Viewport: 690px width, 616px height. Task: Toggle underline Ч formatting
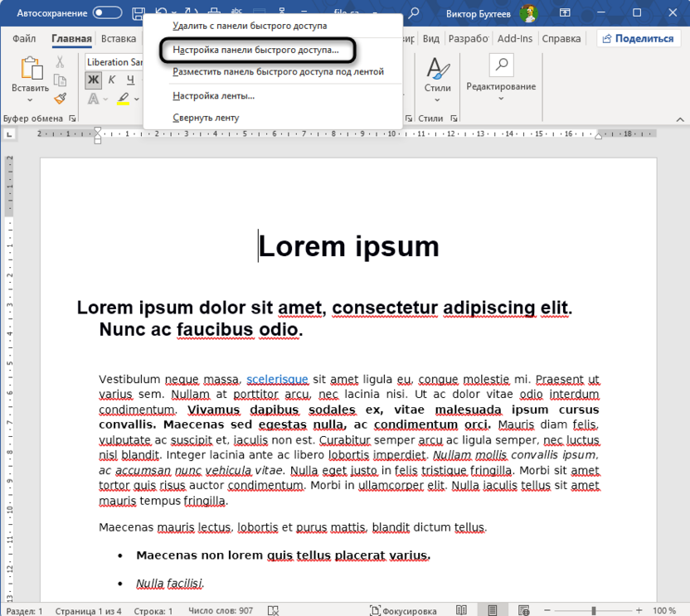[131, 80]
